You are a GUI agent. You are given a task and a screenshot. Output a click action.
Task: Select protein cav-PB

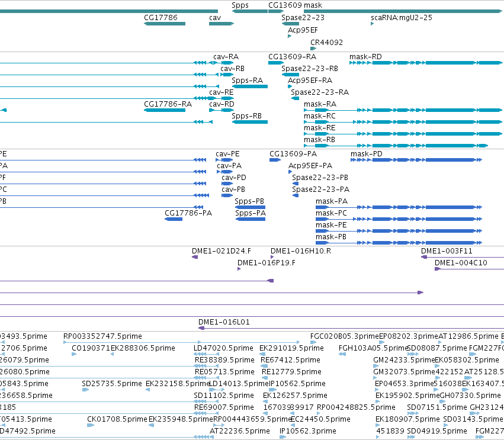coord(233,190)
